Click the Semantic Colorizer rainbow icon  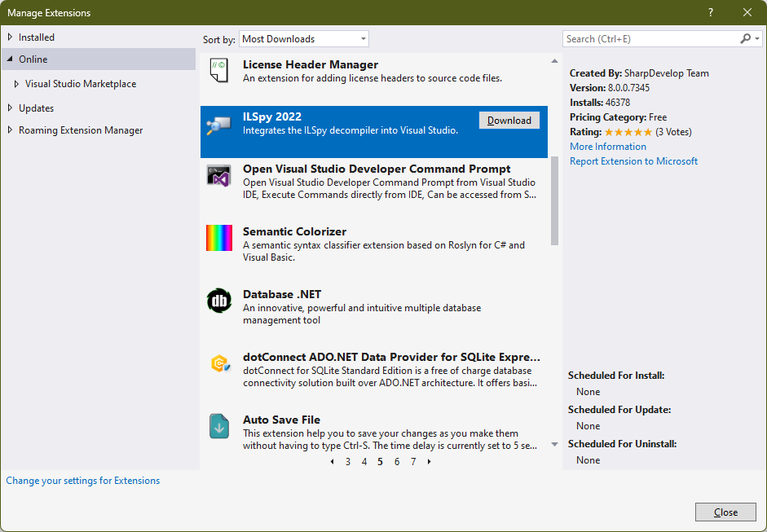(x=219, y=238)
